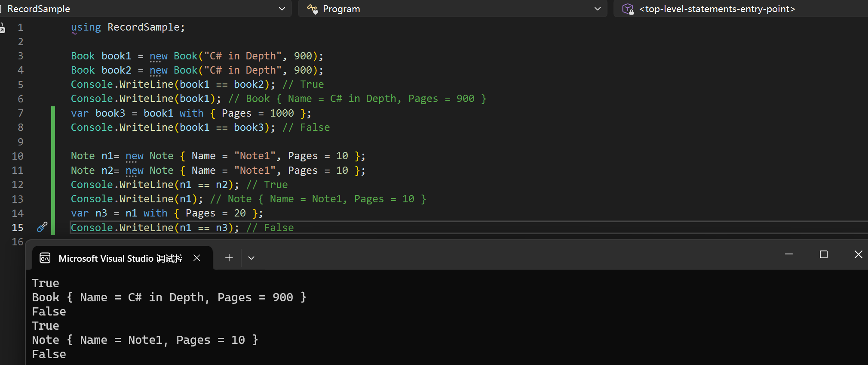Click the 'using' keyword on line 1
Screen dimensions: 868x365
pos(86,27)
